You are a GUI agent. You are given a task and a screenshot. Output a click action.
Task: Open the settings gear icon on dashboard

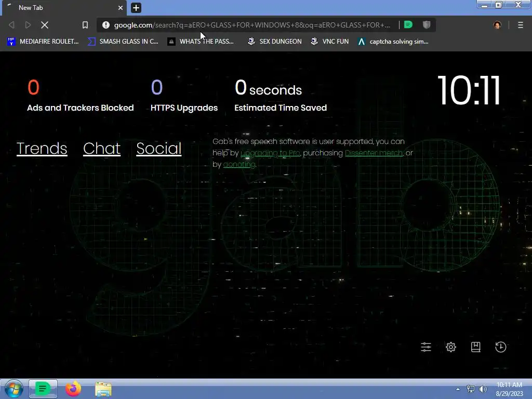451,347
